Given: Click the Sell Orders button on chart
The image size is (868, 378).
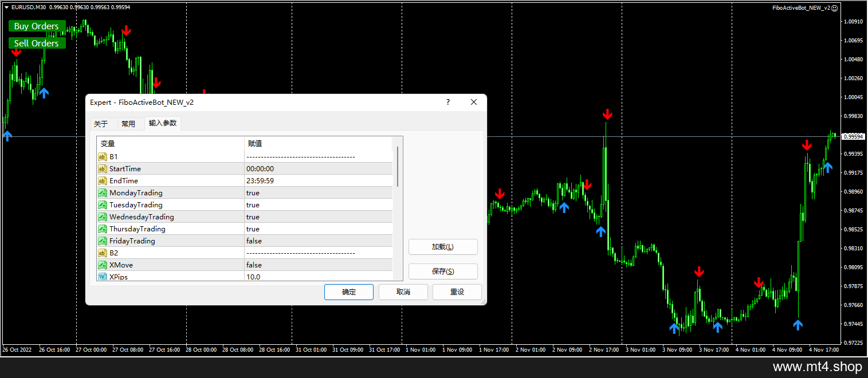Looking at the screenshot, I should pos(37,44).
